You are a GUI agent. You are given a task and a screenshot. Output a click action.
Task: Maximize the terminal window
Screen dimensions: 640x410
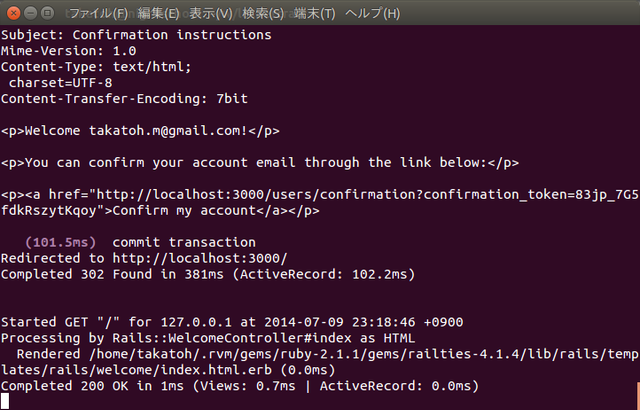coord(48,13)
